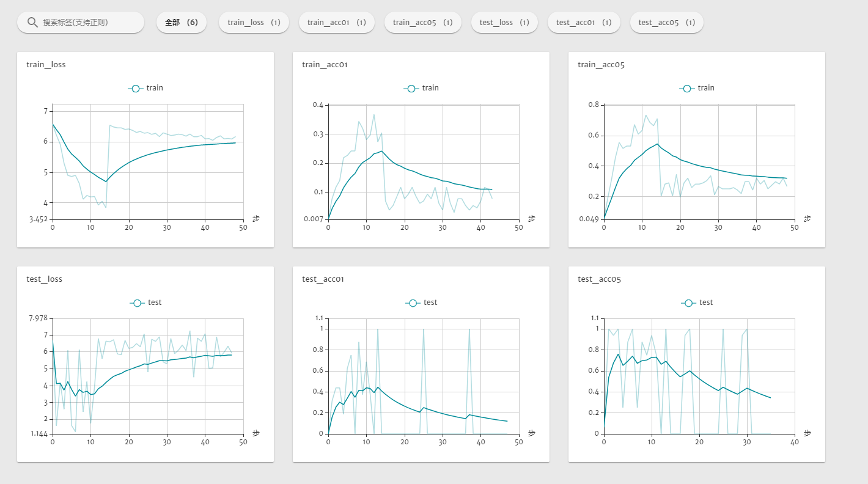Toggle the train legend marker in train__acc05 chart

(687, 89)
